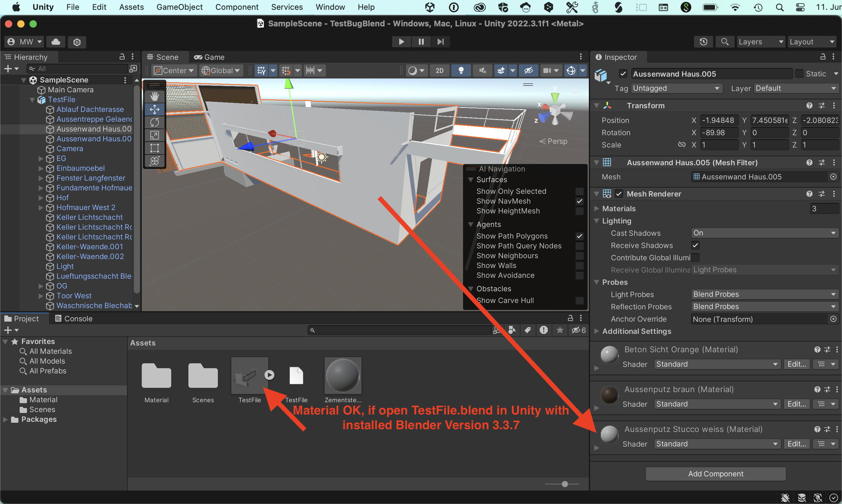Viewport: 842px width, 504px height.
Task: Toggle 2D view mode
Action: (439, 71)
